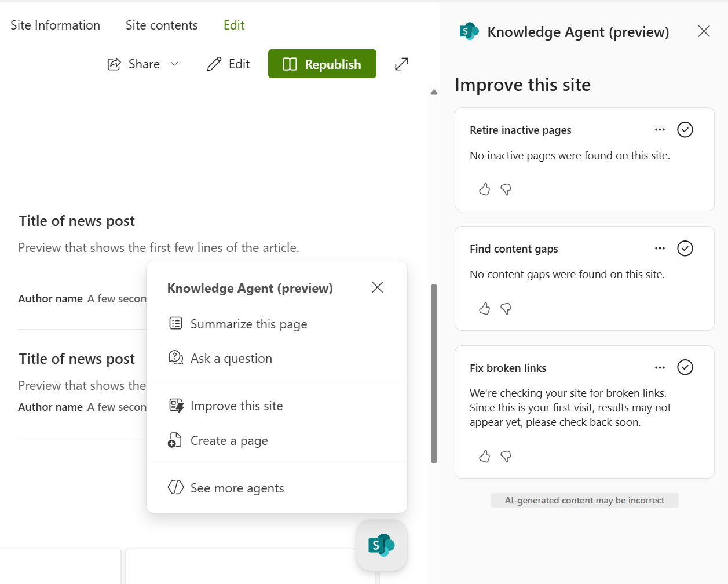The width and height of the screenshot is (728, 584).
Task: Click the Ask a question icon
Action: tap(175, 357)
